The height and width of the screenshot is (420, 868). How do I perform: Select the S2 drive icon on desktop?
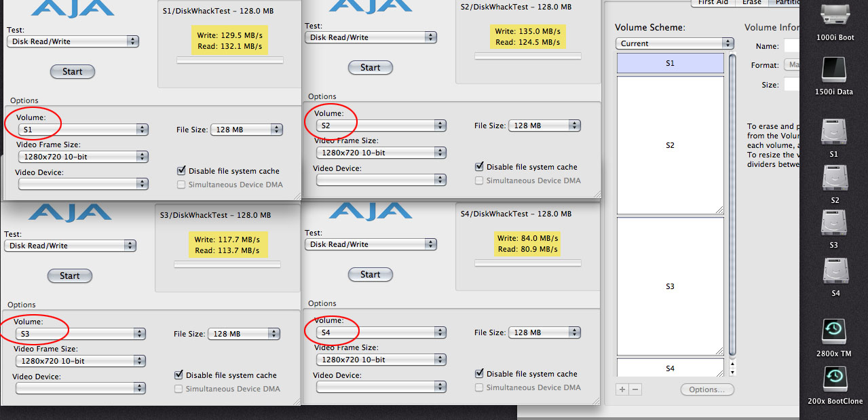coord(834,178)
